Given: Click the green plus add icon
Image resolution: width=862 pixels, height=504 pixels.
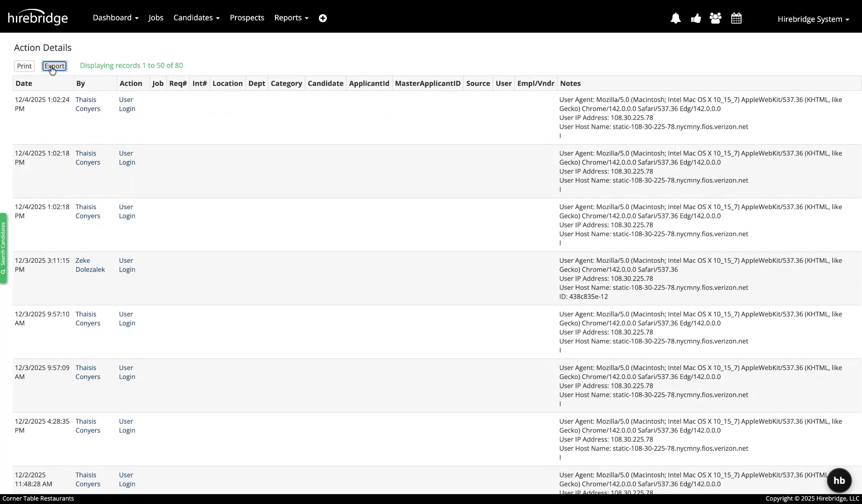Looking at the screenshot, I should [323, 18].
